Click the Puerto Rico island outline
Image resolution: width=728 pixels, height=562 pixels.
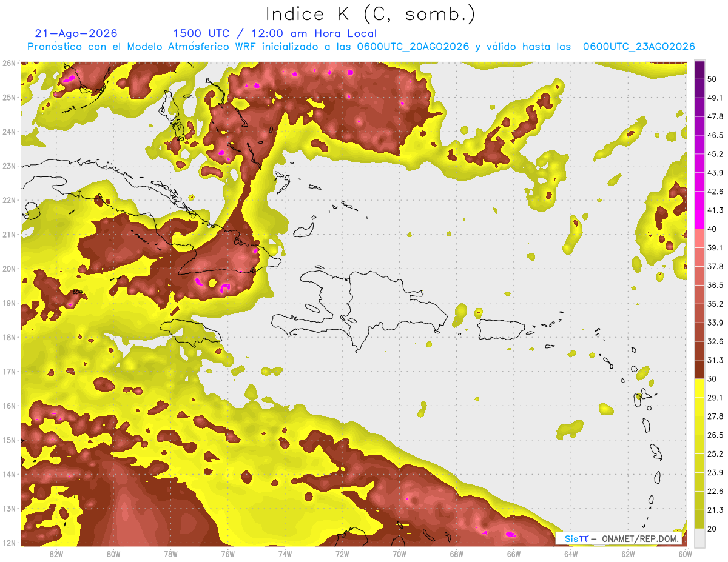[500, 331]
